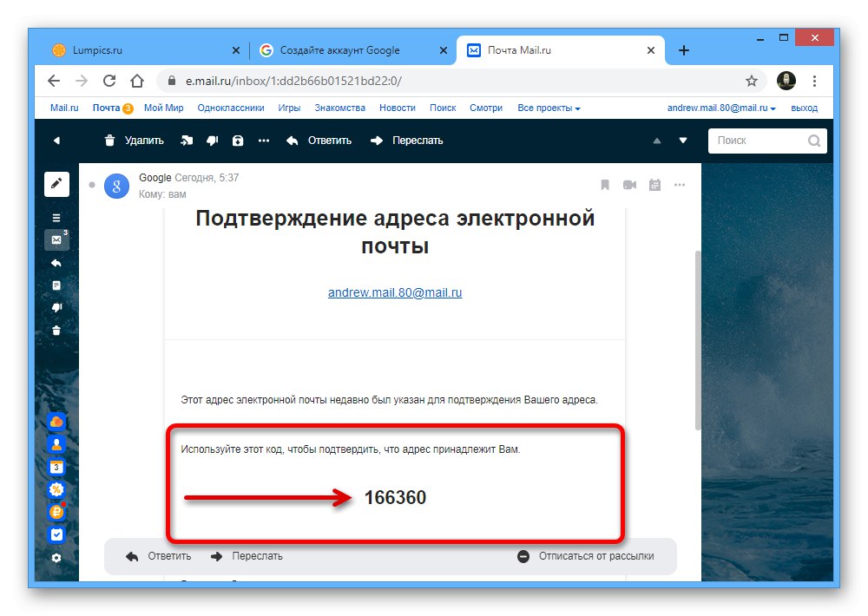Toggle unread dot beside Google sender
This screenshot has height=616, width=868.
92,185
